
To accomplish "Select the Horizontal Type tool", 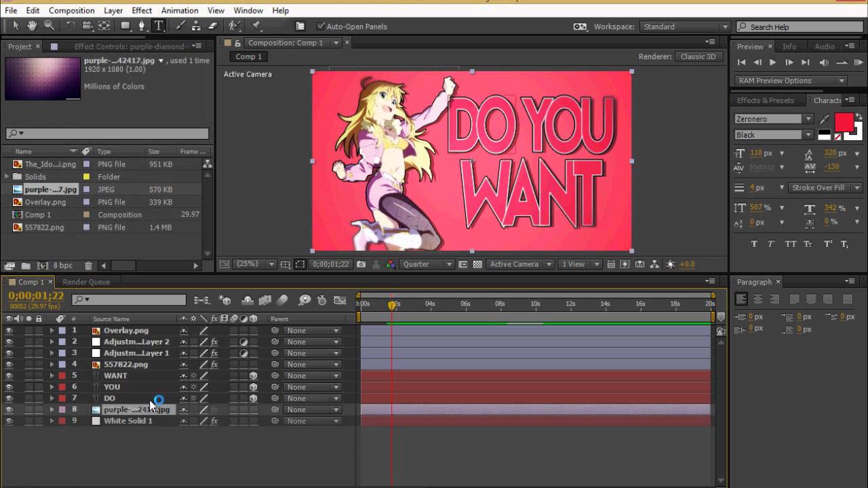I will pos(159,26).
